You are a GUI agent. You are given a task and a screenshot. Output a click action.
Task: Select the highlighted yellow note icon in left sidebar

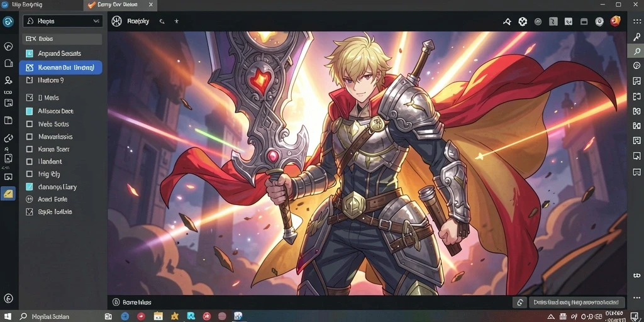(8, 193)
